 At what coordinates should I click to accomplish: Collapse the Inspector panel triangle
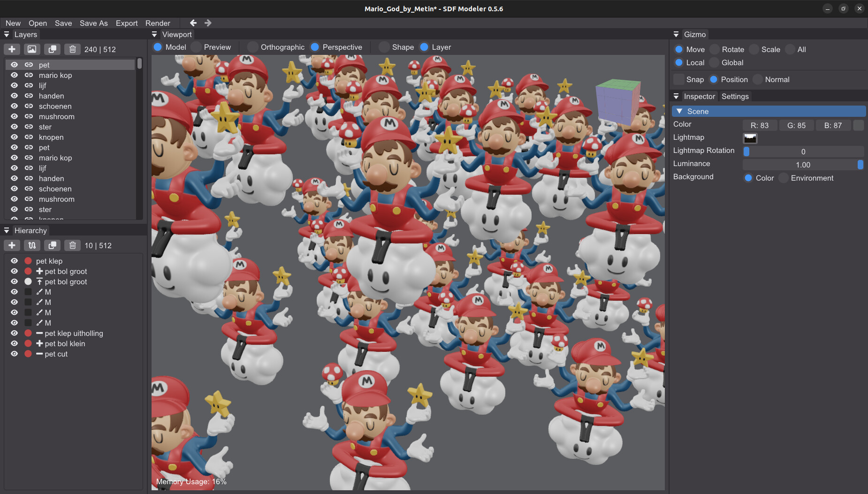pyautogui.click(x=676, y=96)
